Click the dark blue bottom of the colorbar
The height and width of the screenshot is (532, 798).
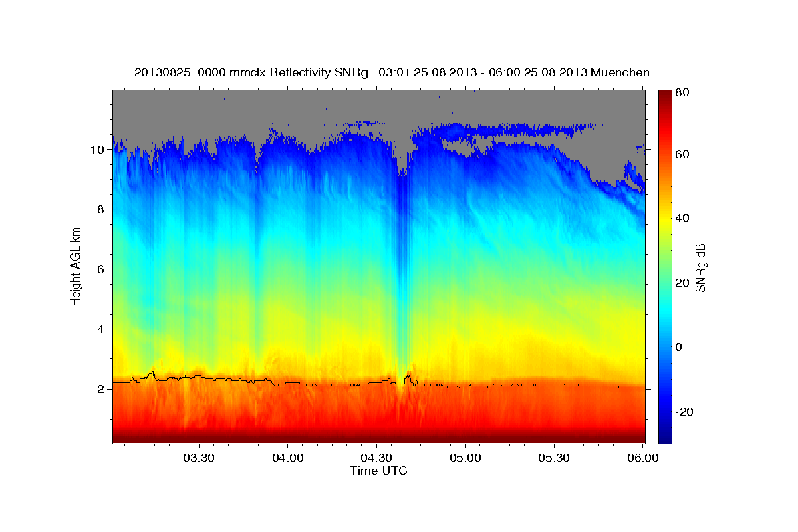[664, 436]
